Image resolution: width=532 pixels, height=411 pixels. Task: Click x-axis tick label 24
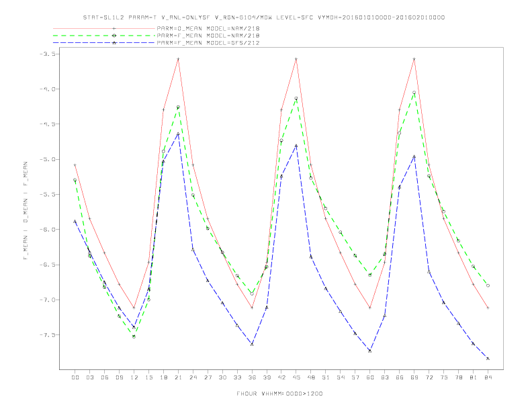pos(193,377)
